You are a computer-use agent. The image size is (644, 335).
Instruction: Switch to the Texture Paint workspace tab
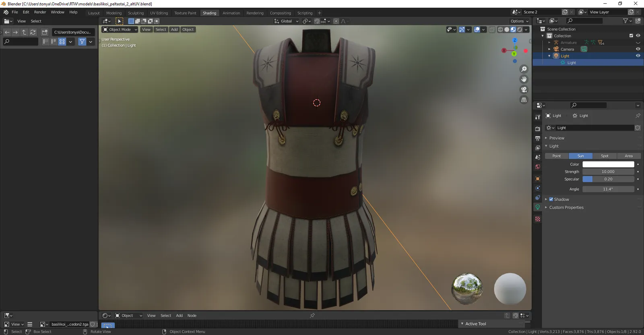185,13
